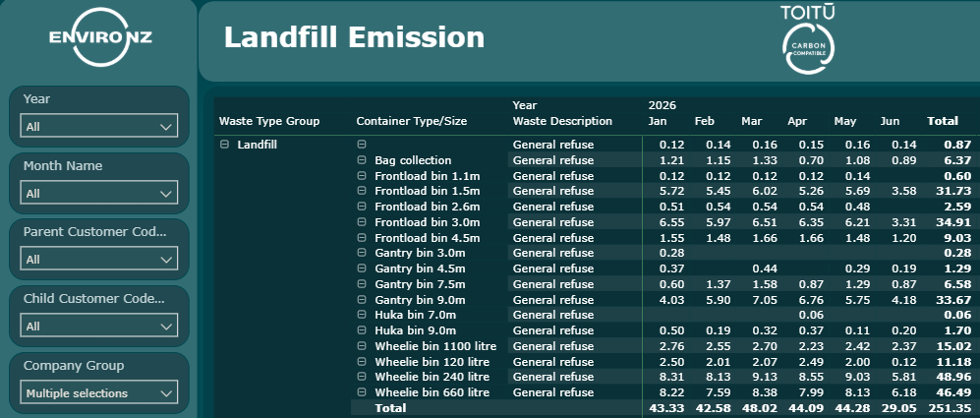The height and width of the screenshot is (418, 980).
Task: Collapse the Frontload bin 4.5m row
Action: (x=361, y=238)
